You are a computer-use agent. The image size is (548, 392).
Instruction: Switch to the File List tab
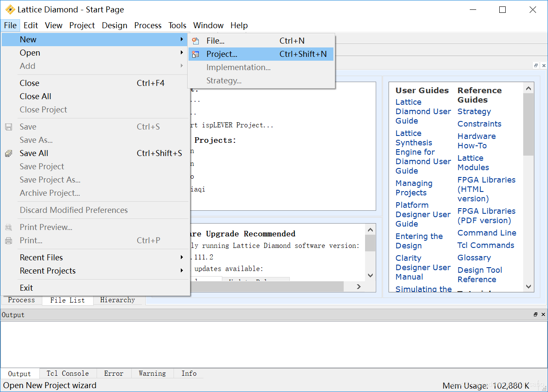(x=68, y=301)
